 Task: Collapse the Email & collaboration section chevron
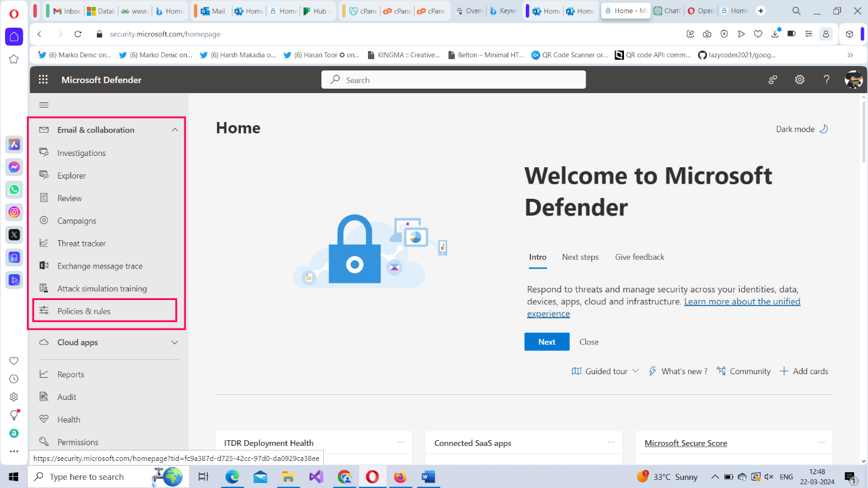point(175,130)
